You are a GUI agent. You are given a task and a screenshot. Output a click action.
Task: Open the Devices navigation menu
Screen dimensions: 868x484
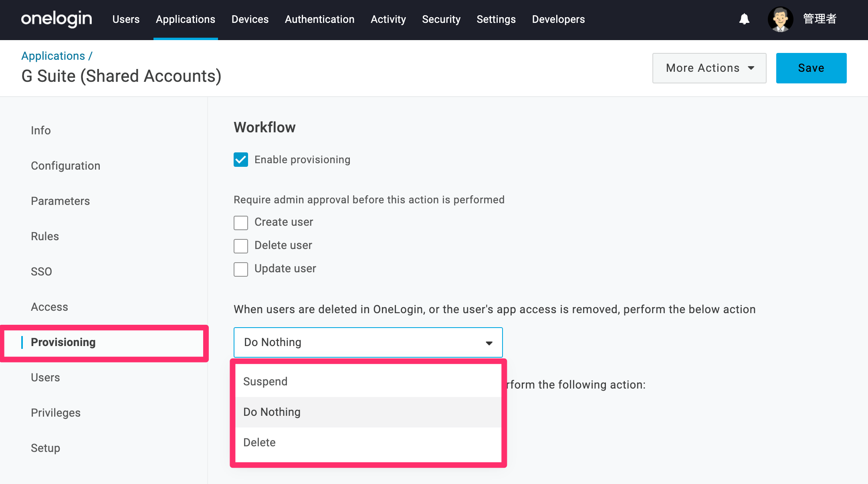point(250,19)
